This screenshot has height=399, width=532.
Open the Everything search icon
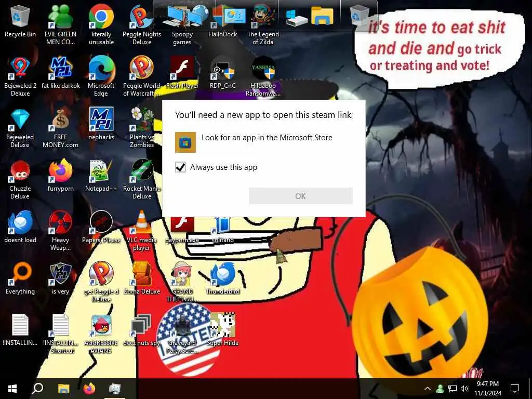tap(20, 273)
